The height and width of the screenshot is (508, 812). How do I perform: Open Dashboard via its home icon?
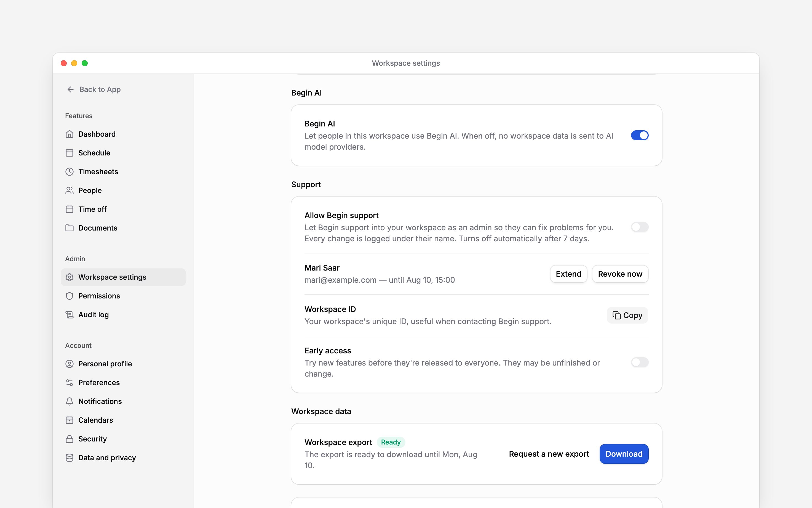click(70, 134)
